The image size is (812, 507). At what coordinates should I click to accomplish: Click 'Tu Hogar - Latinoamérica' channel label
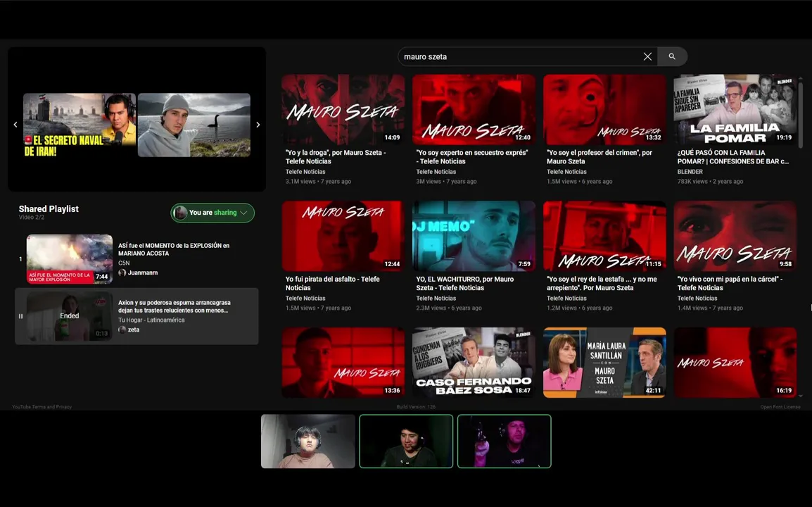coord(151,320)
